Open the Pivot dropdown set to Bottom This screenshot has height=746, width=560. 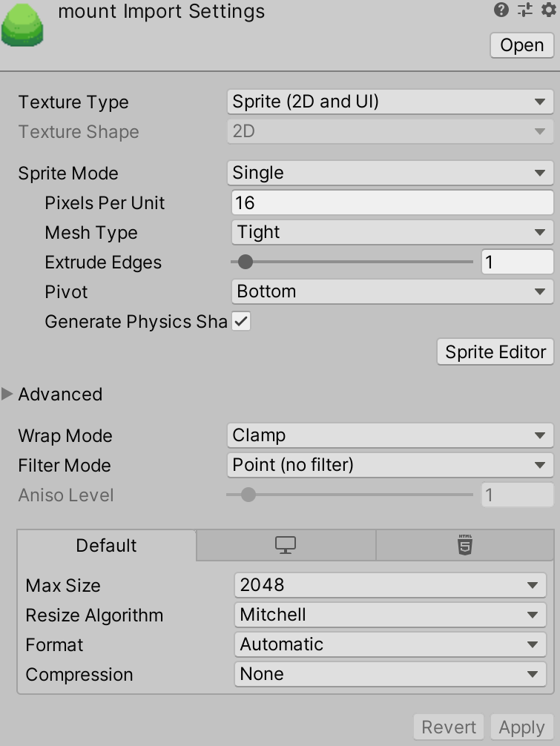[392, 291]
